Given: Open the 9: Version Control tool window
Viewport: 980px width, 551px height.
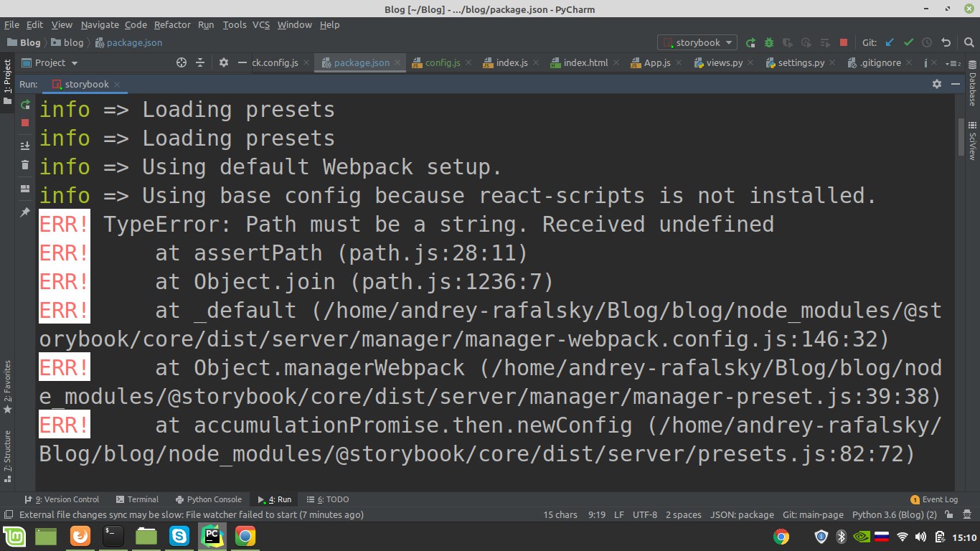Looking at the screenshot, I should tap(62, 499).
